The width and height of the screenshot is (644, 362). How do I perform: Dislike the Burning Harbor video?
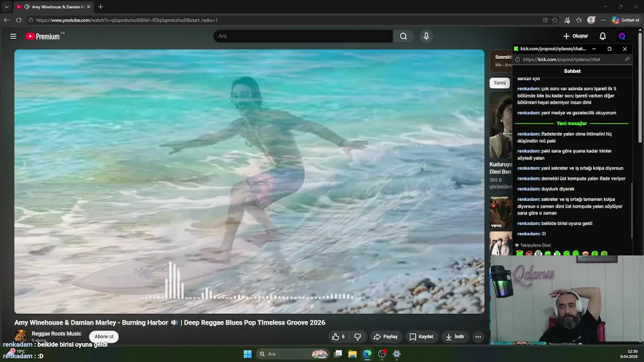point(358,336)
